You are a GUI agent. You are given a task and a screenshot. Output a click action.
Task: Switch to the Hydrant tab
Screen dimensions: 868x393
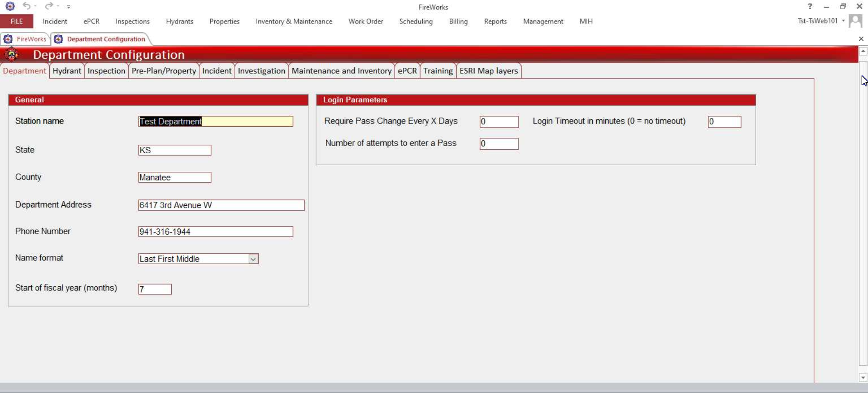pyautogui.click(x=66, y=71)
